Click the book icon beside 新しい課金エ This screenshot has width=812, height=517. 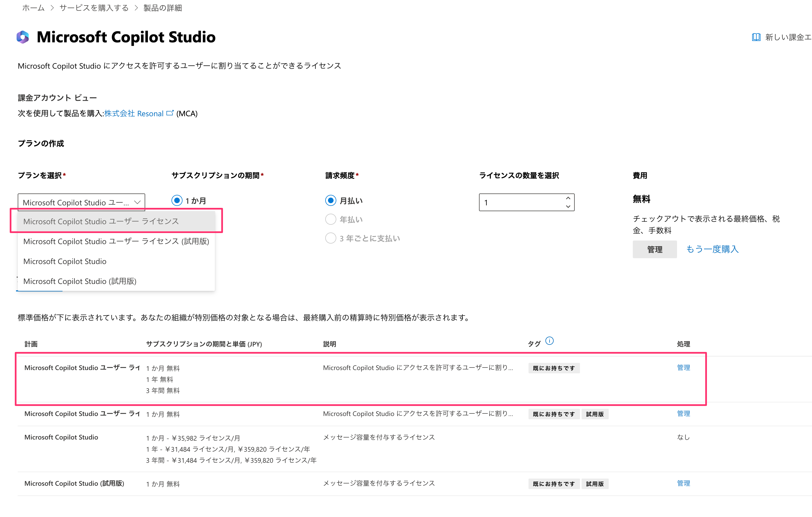pyautogui.click(x=756, y=37)
